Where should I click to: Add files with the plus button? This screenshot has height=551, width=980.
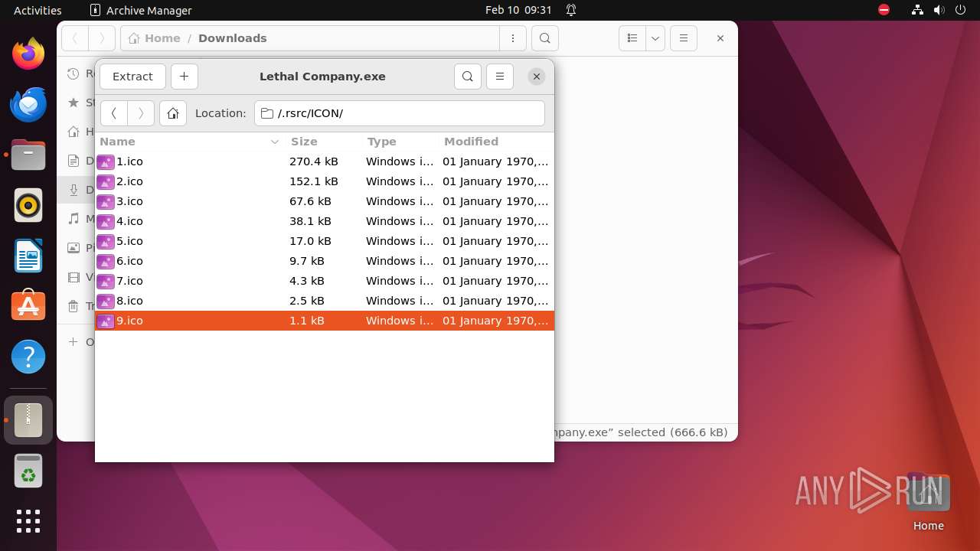click(184, 77)
